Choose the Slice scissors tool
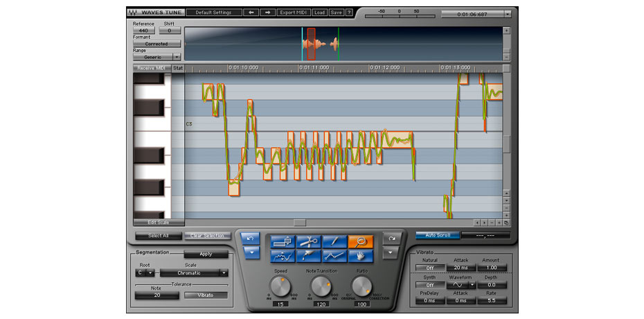Image resolution: width=644 pixels, height=319 pixels. pyautogui.click(x=308, y=242)
